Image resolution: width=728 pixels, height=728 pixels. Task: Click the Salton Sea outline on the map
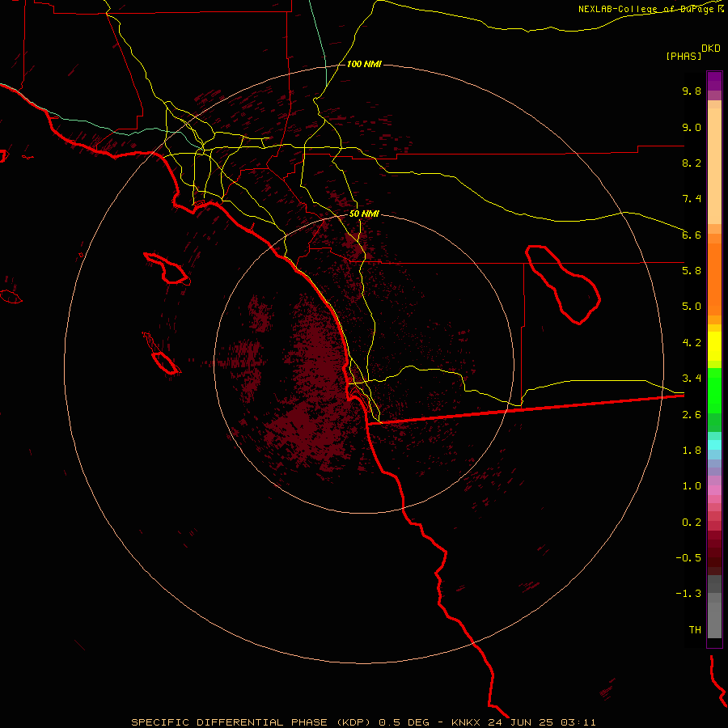[x=563, y=285]
